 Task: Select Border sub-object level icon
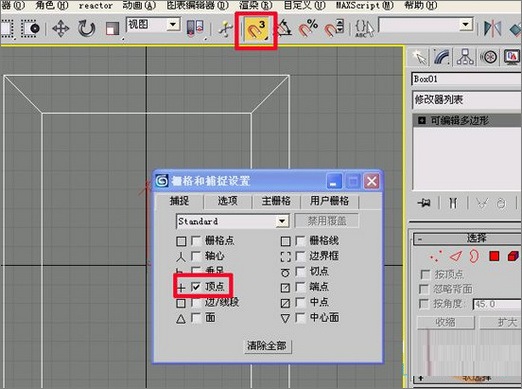[x=474, y=256]
